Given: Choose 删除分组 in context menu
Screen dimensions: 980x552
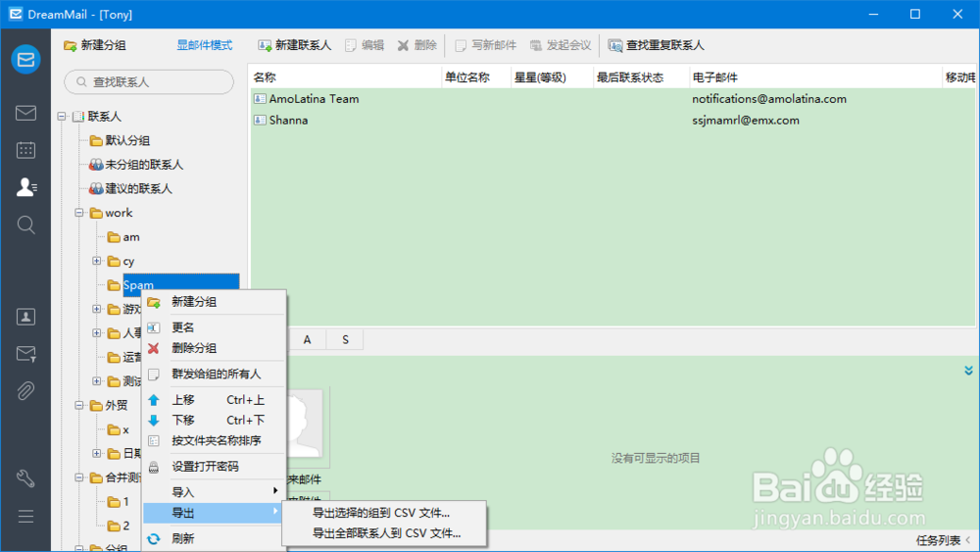Looking at the screenshot, I should (214, 348).
